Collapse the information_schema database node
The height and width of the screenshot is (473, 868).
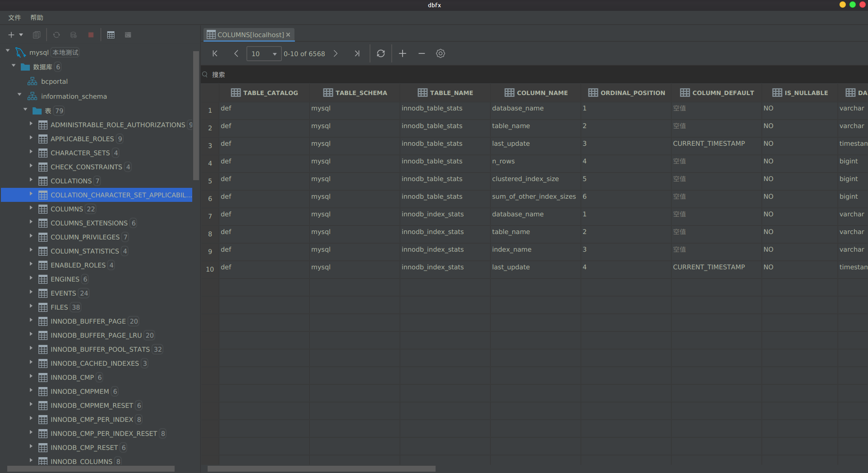click(x=19, y=94)
